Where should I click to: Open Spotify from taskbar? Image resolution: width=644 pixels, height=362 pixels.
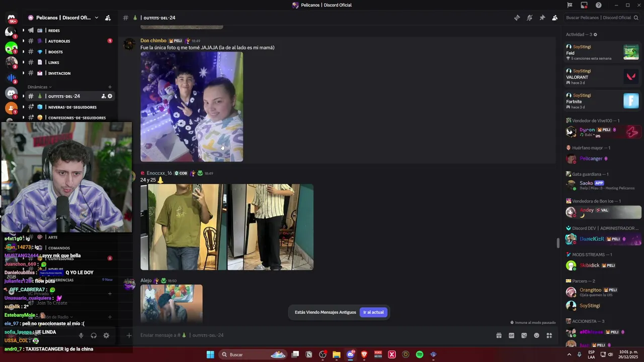(x=419, y=354)
